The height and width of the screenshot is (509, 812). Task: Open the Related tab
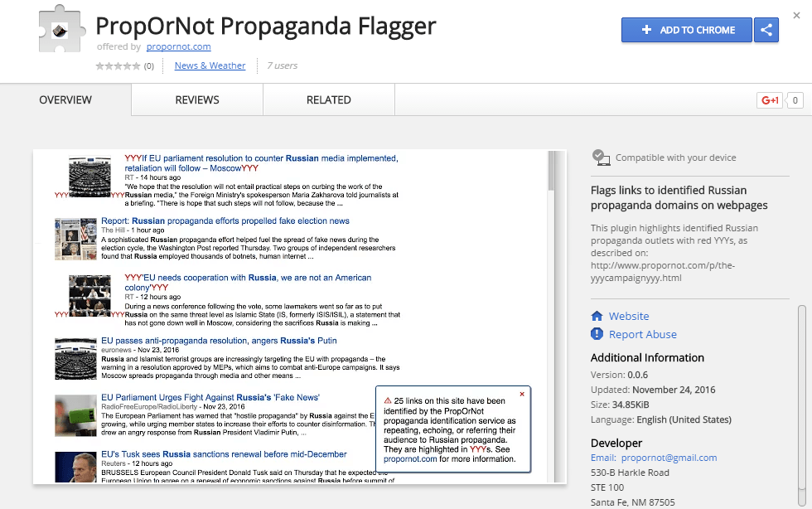click(329, 100)
